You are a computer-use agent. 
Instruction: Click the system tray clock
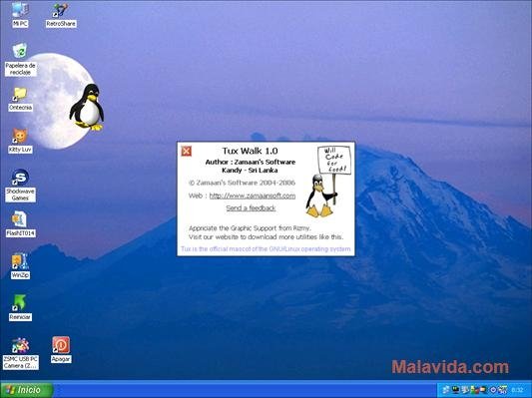[x=517, y=390]
